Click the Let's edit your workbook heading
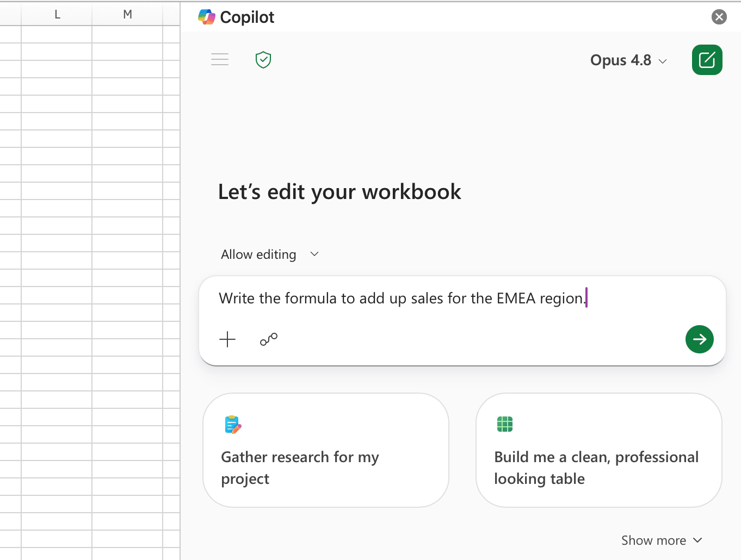Screen dimensions: 741x560 [x=339, y=192]
